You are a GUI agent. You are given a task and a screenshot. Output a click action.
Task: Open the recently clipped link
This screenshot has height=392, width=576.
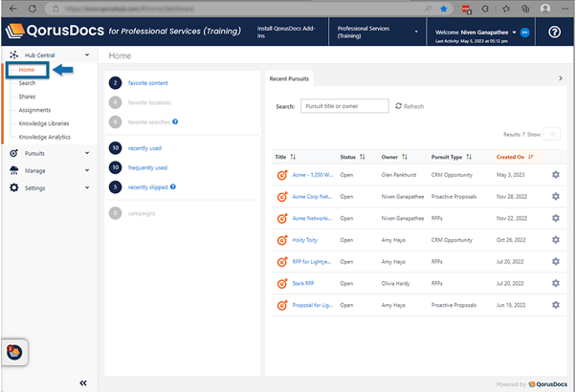148,187
